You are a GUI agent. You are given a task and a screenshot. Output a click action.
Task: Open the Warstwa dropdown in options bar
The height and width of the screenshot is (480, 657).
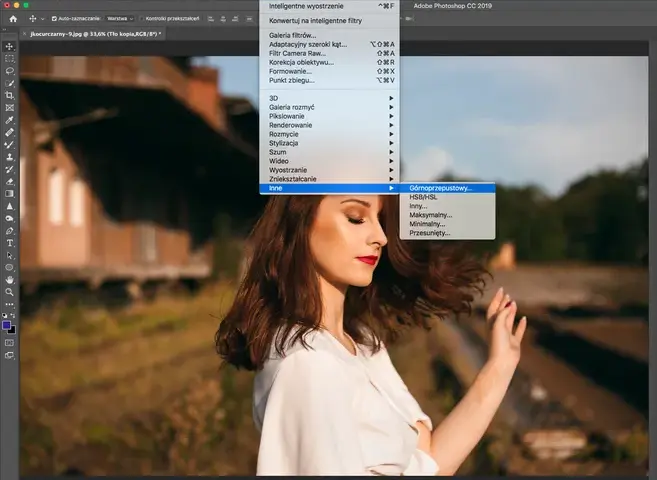click(119, 18)
